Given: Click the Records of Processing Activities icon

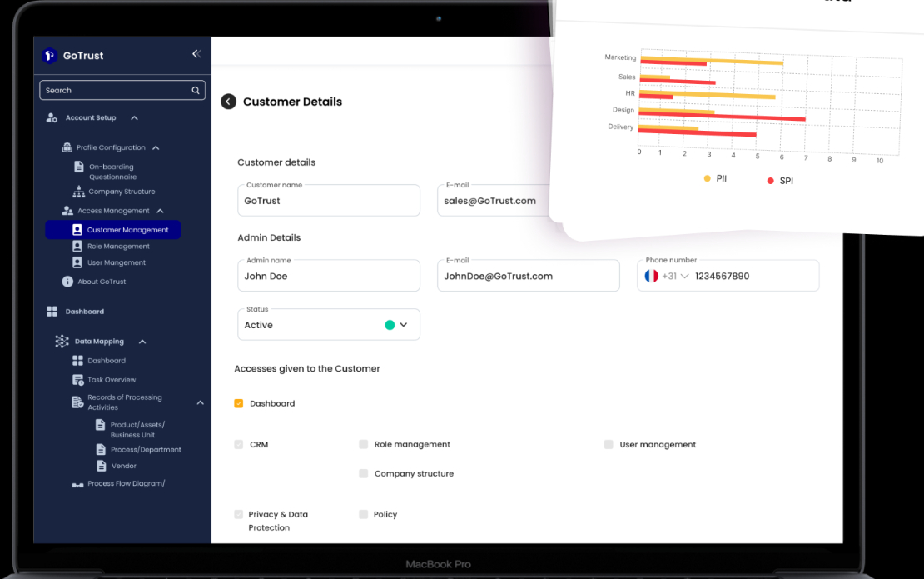Looking at the screenshot, I should tap(77, 402).
